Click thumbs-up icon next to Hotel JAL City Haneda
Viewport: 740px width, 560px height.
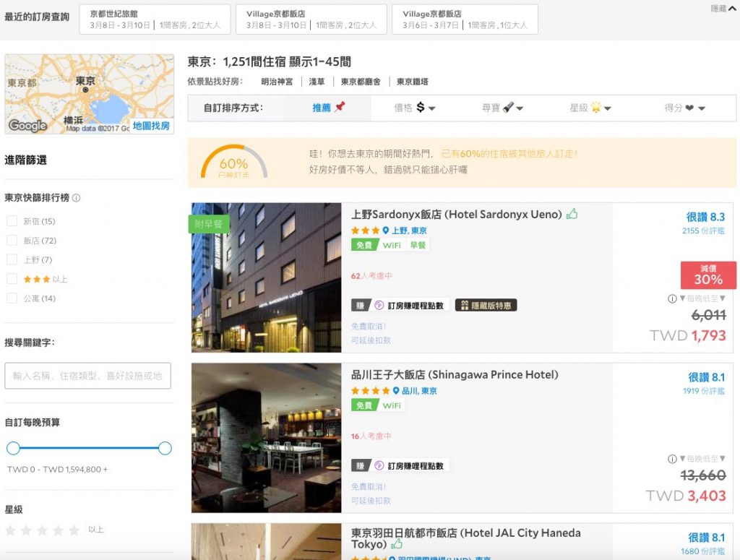click(397, 544)
